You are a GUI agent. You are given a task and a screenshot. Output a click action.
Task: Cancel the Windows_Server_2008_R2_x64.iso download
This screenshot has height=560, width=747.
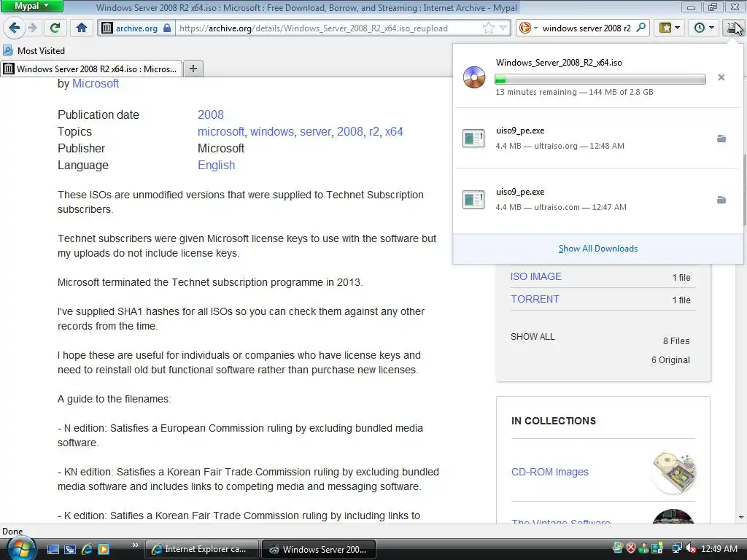[721, 77]
